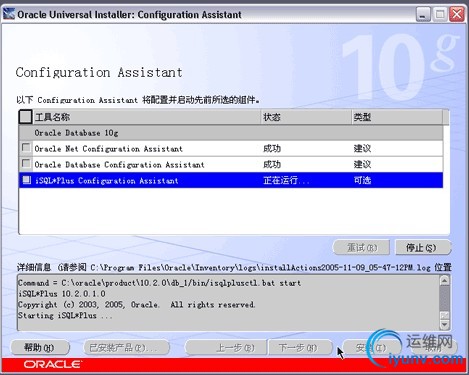Click the Oracle Database 10g group row
The image size is (469, 375).
click(x=231, y=133)
